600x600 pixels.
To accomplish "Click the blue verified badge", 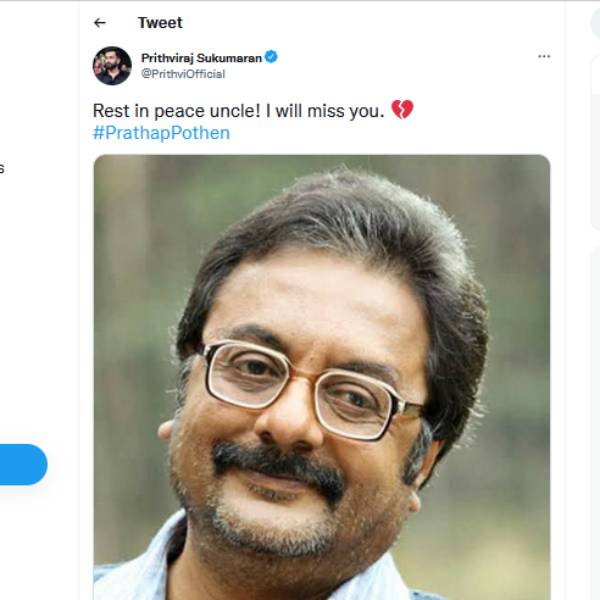I will pyautogui.click(x=271, y=58).
